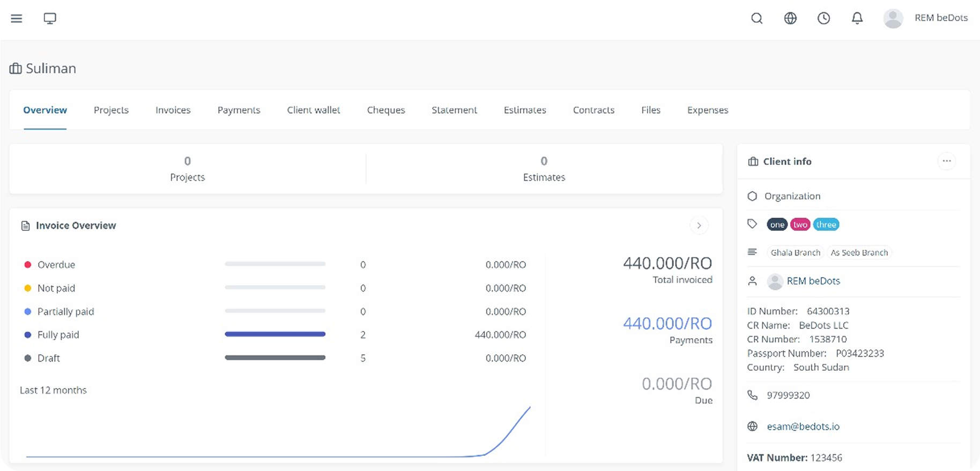Click the Ghala Branch group chip
The height and width of the screenshot is (471, 980).
tap(795, 252)
